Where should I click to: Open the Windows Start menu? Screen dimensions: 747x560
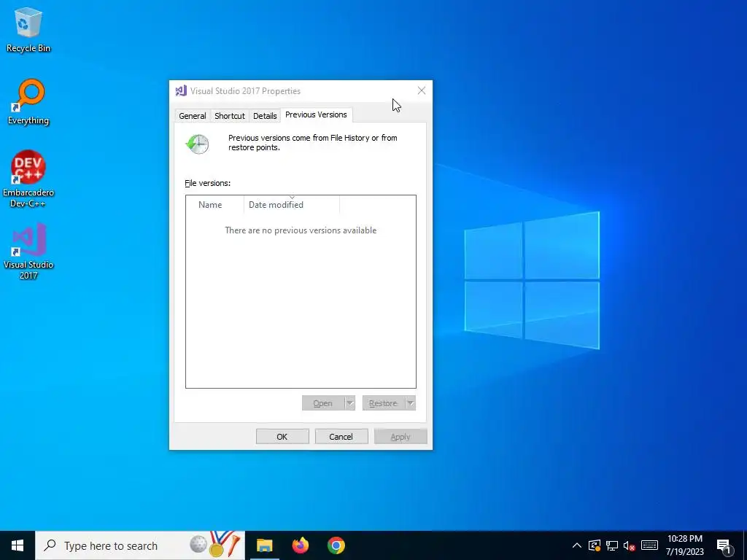tap(18, 545)
